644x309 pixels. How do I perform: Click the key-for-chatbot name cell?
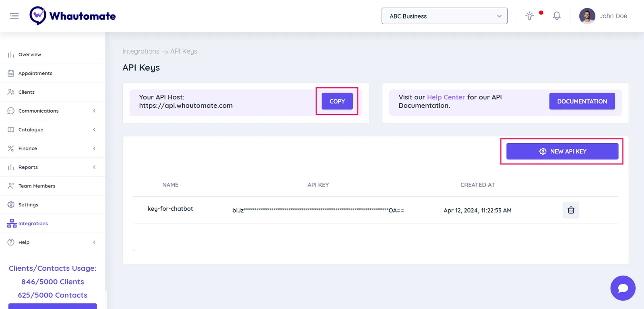coord(170,208)
